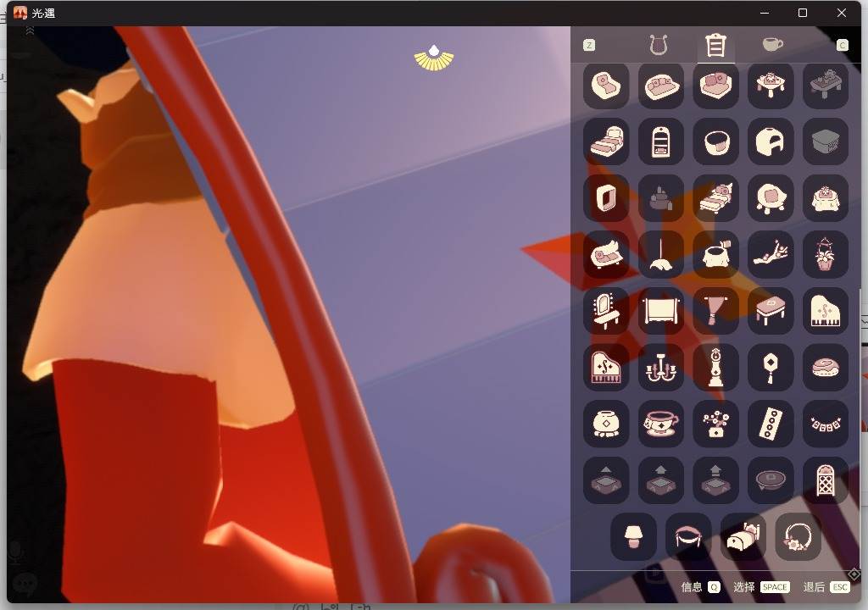
Task: Choose the greyed-out storage box icon
Action: 826,141
